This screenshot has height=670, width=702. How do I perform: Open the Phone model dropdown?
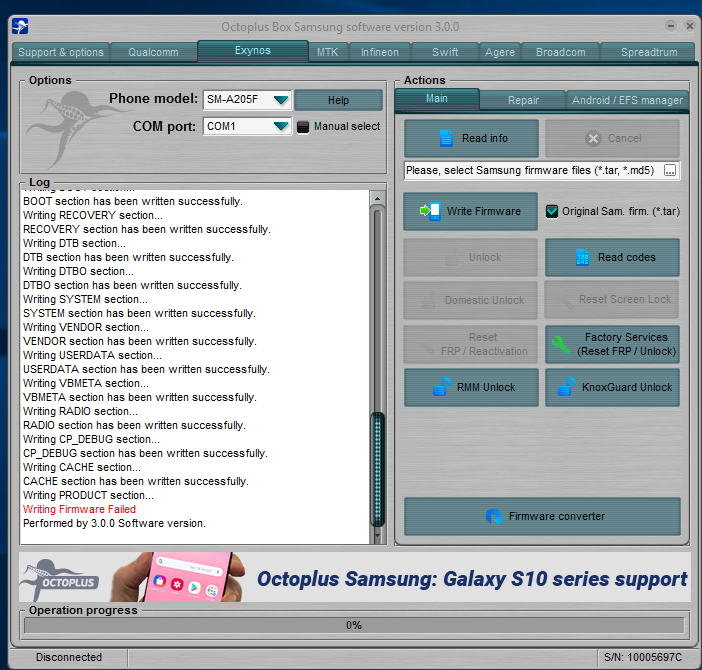[x=281, y=100]
